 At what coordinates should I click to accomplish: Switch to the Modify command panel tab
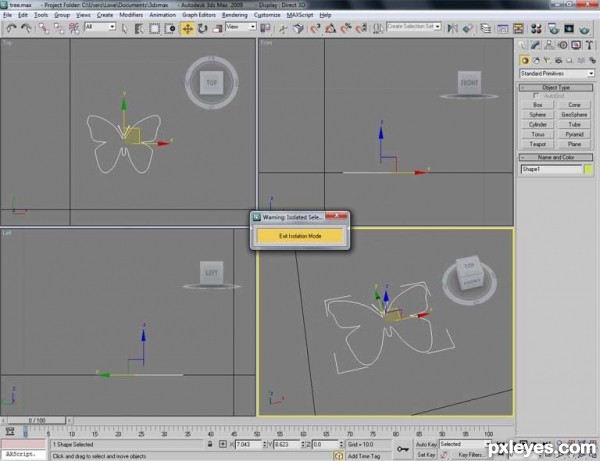click(536, 45)
